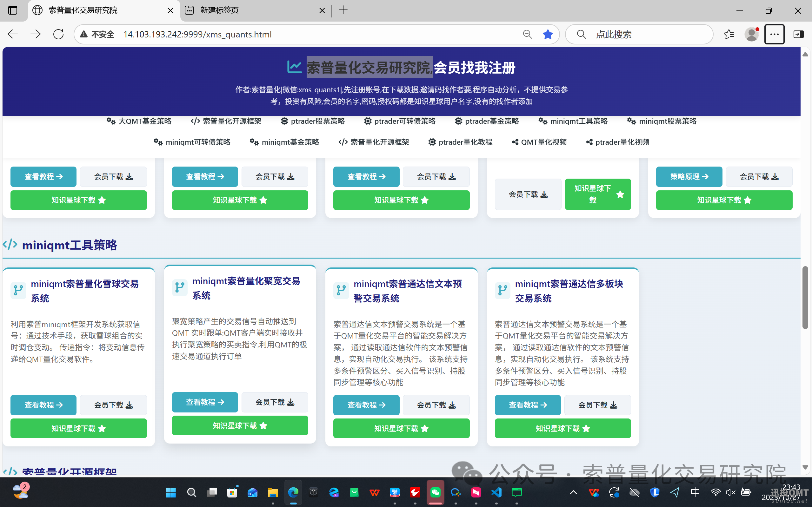Expand the hidden system tray icons chevron
Image resolution: width=812 pixels, height=507 pixels.
(x=573, y=492)
